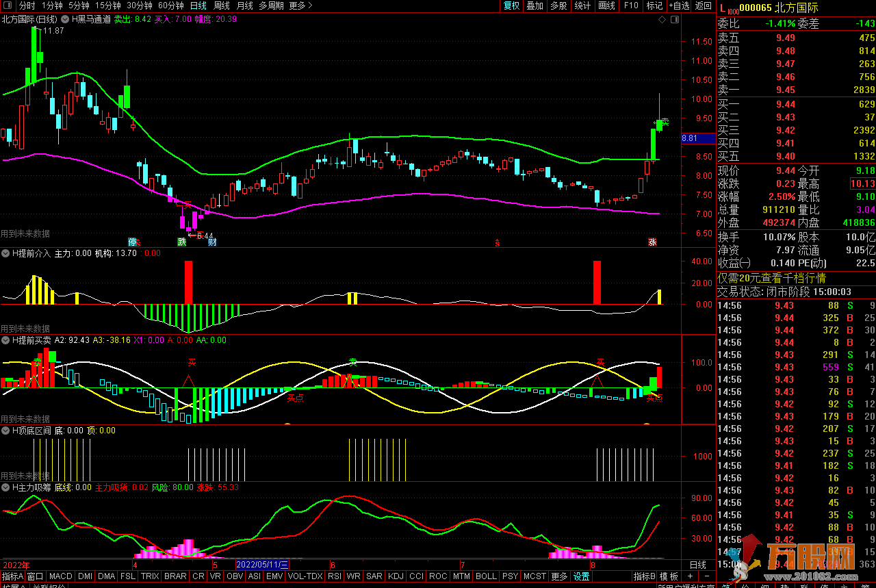This screenshot has width=876, height=588.
Task: Click the 停 event marker icon
Action: [x=133, y=242]
